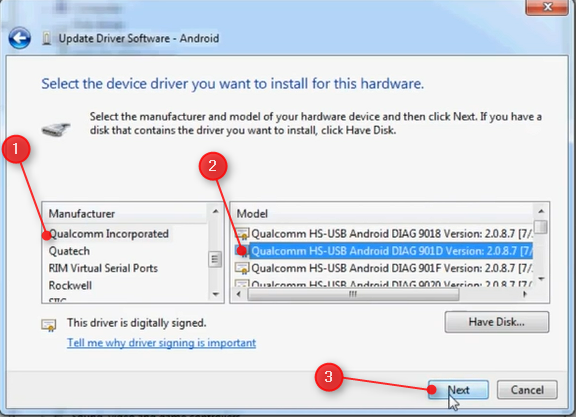The height and width of the screenshot is (417, 576).
Task: Click certificate icon beside DIAG 9018 model
Action: (x=242, y=234)
